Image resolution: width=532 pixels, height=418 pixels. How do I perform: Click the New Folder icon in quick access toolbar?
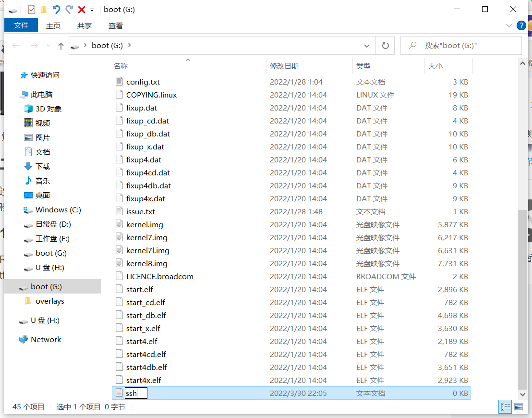[44, 10]
